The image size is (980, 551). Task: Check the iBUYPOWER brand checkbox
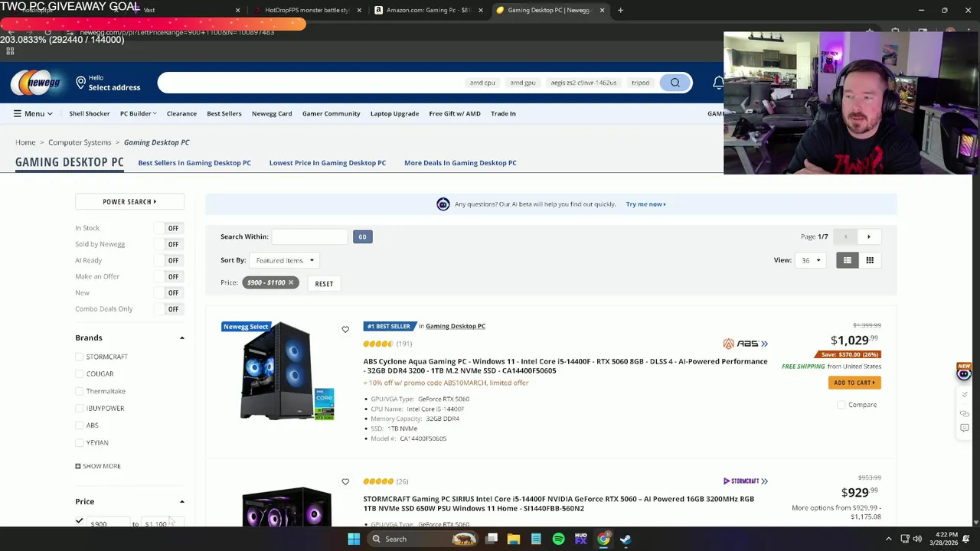point(79,408)
